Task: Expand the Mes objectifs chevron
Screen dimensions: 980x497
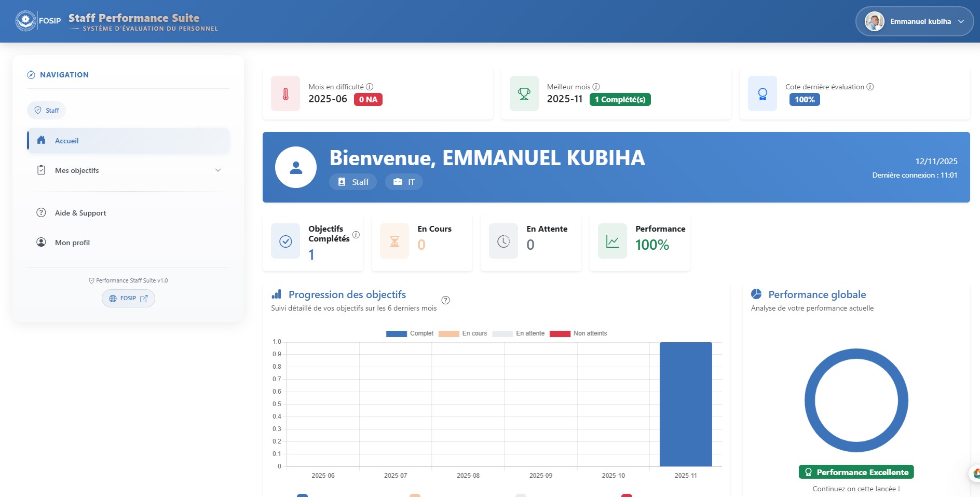Action: coord(218,170)
